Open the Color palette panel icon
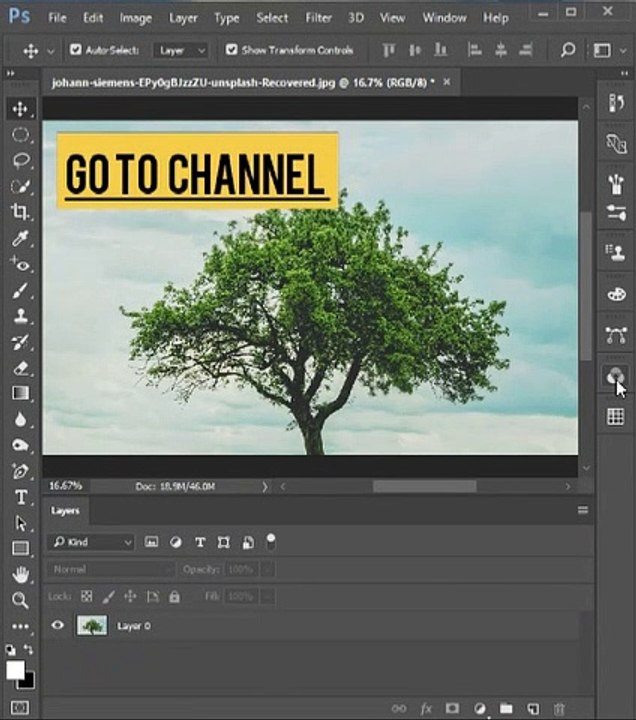636x720 pixels. pos(616,294)
